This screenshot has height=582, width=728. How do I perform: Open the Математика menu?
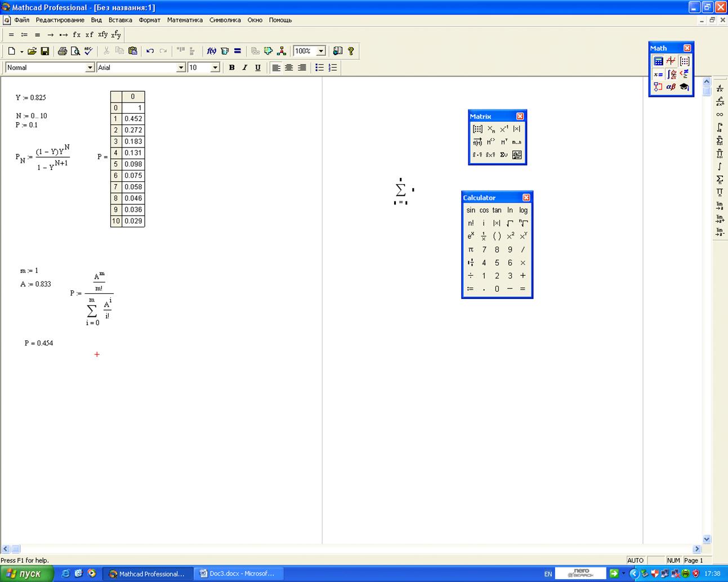click(185, 20)
